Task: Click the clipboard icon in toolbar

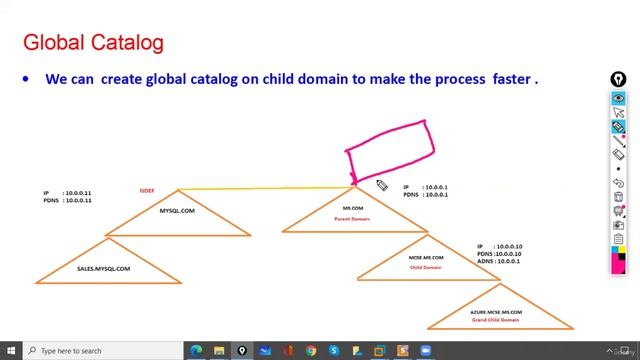Action: (x=618, y=238)
